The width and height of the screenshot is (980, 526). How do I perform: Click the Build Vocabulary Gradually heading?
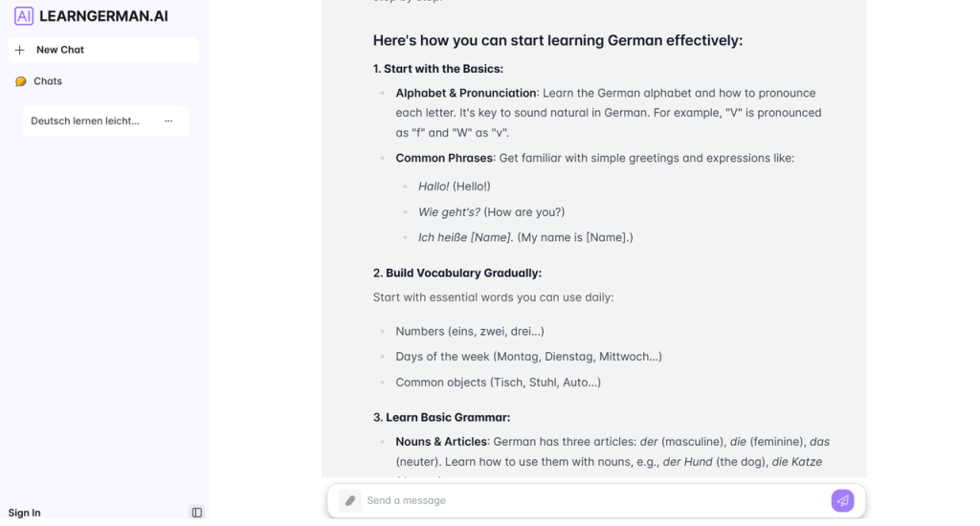pos(457,273)
